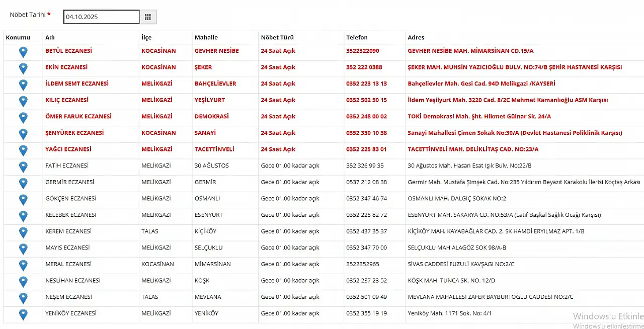This screenshot has height=329, width=644.
Task: Select the Nöbet Türü column header
Action: click(x=277, y=38)
